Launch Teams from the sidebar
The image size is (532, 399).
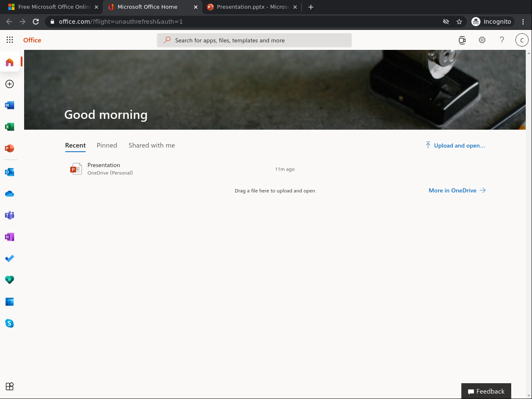click(10, 215)
